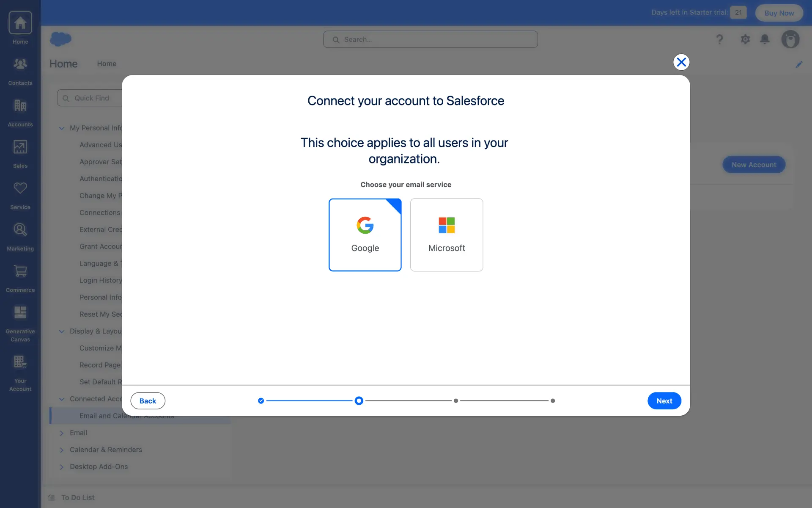Expand the Email tree section
This screenshot has width=812, height=508.
coord(62,433)
